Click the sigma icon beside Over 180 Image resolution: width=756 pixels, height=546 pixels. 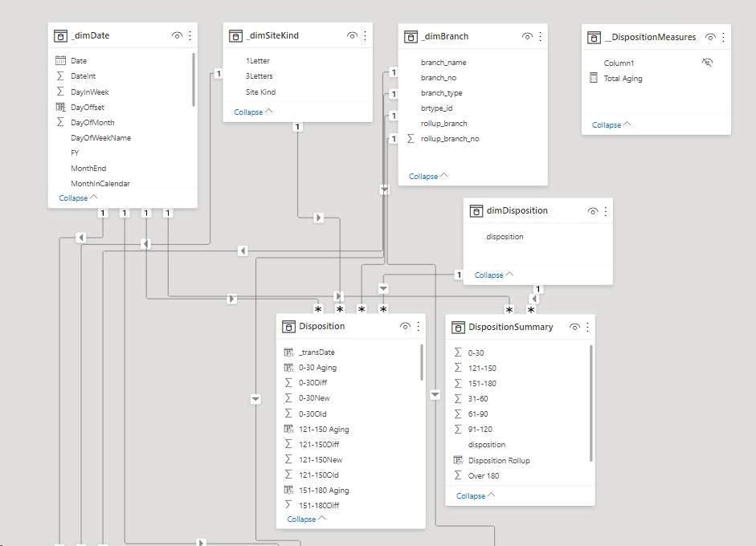coord(458,475)
